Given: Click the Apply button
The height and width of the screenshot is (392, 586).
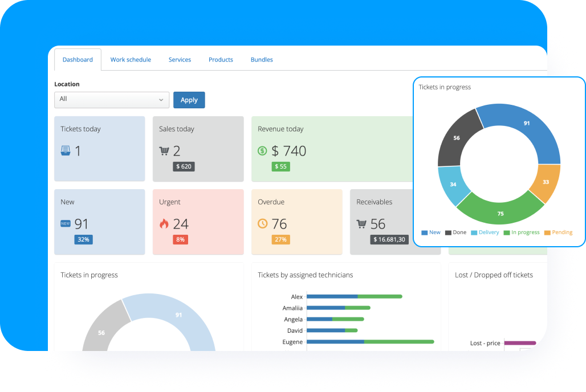Looking at the screenshot, I should pyautogui.click(x=189, y=100).
